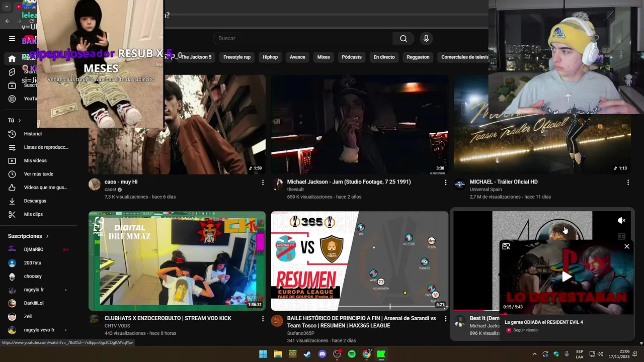Image resolution: width=644 pixels, height=362 pixels.
Task: Open the caos channel avatar
Action: pos(95,184)
